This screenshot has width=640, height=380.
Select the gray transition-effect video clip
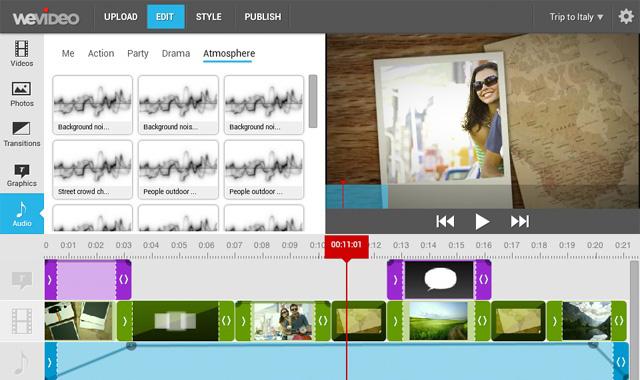pos(176,321)
